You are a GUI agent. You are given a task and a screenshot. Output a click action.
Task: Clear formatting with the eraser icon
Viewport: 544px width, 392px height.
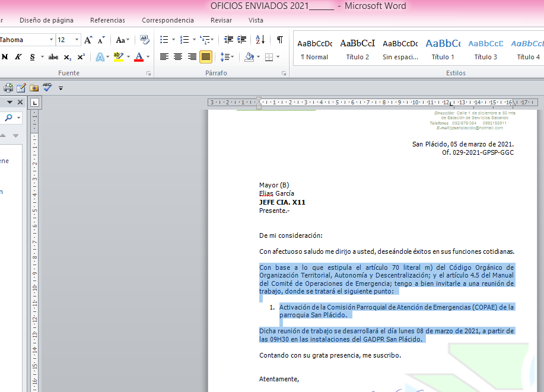coord(144,40)
